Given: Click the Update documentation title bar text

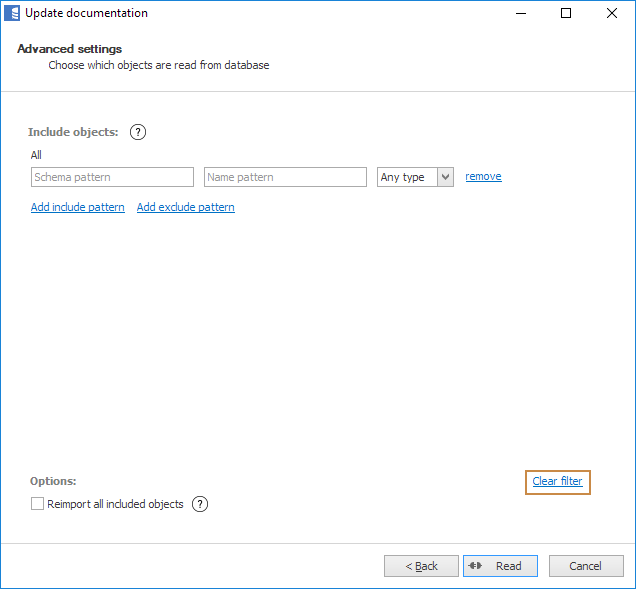Looking at the screenshot, I should (x=86, y=13).
